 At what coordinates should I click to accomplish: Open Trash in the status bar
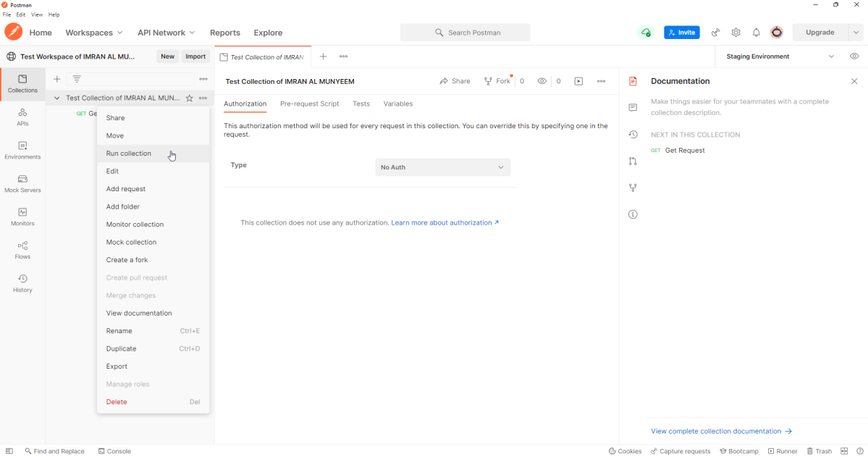[x=819, y=451]
